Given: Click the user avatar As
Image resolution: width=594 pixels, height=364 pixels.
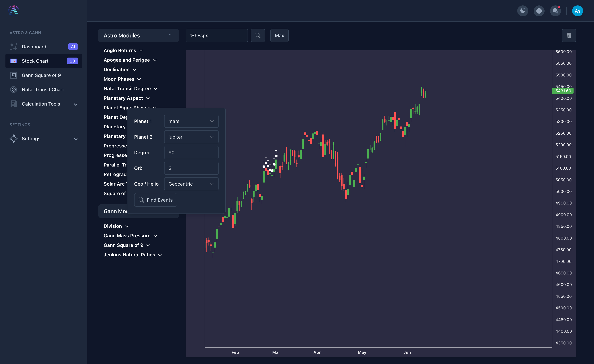Looking at the screenshot, I should click(x=577, y=11).
